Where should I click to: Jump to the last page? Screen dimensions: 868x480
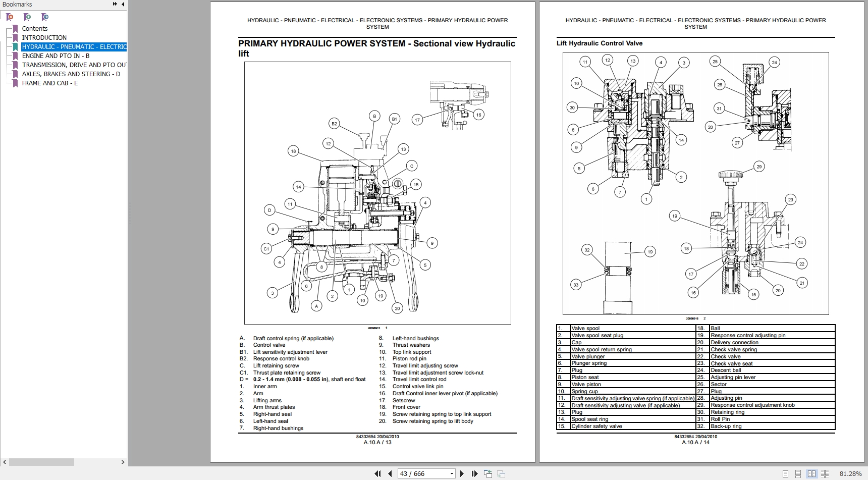pos(474,473)
